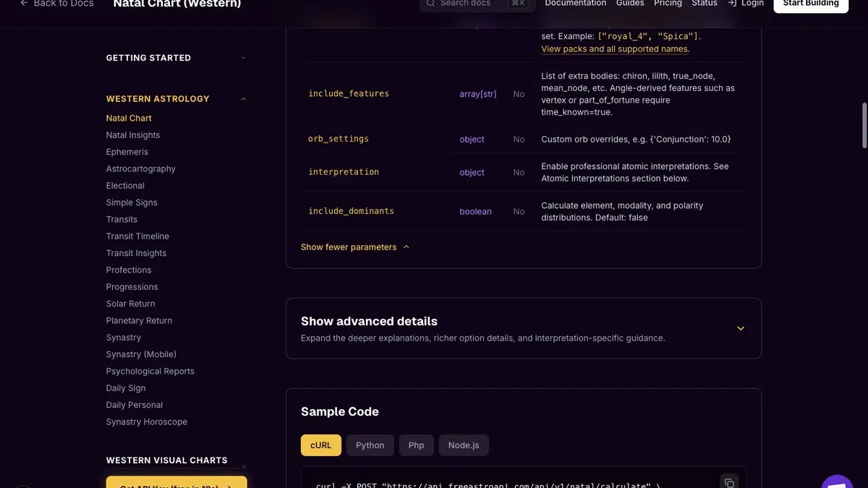Click the include_dominants parameter name

(351, 211)
